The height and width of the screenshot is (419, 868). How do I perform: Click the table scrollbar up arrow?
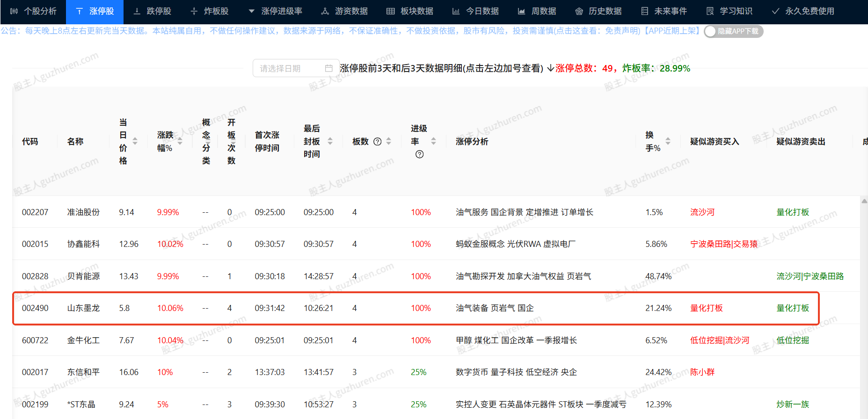pos(864,201)
